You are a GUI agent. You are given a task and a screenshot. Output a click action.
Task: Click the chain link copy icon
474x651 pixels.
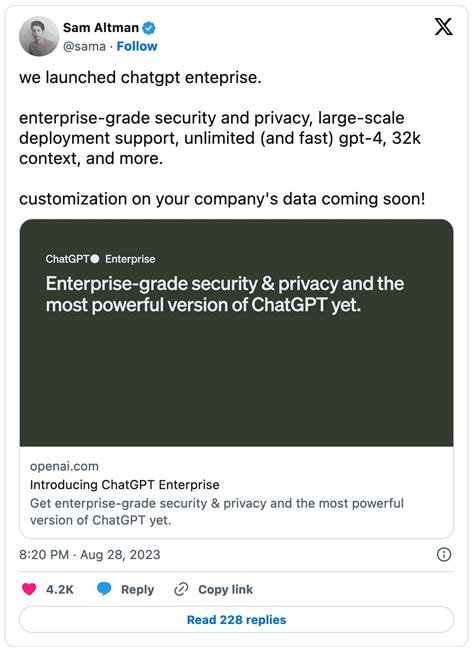tap(181, 589)
